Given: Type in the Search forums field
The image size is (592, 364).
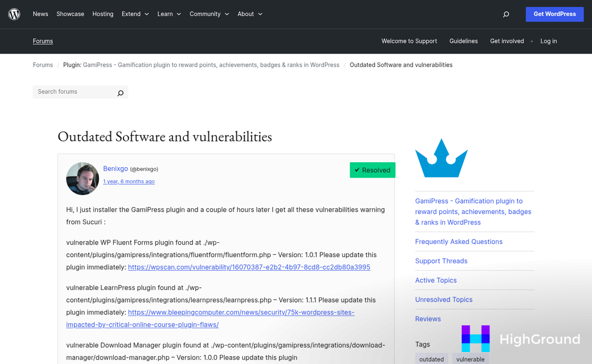Looking at the screenshot, I should (74, 92).
